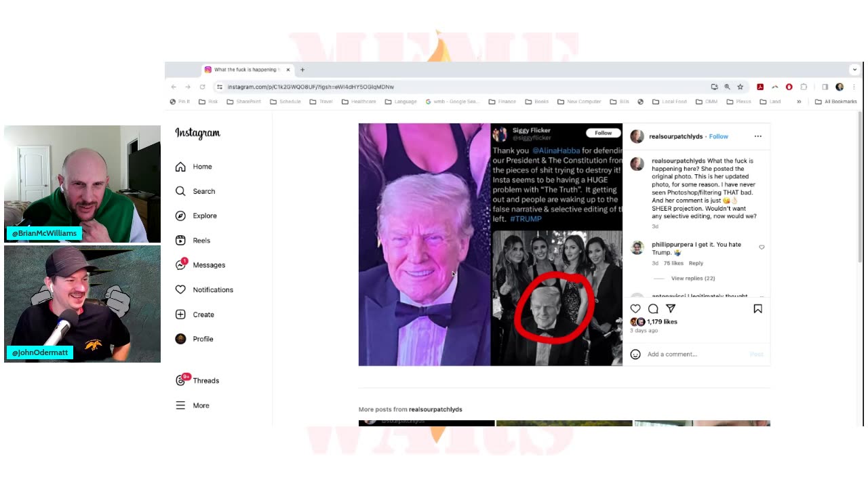The height and width of the screenshot is (488, 868).
Task: Reload the Instagram page
Action: tap(202, 87)
